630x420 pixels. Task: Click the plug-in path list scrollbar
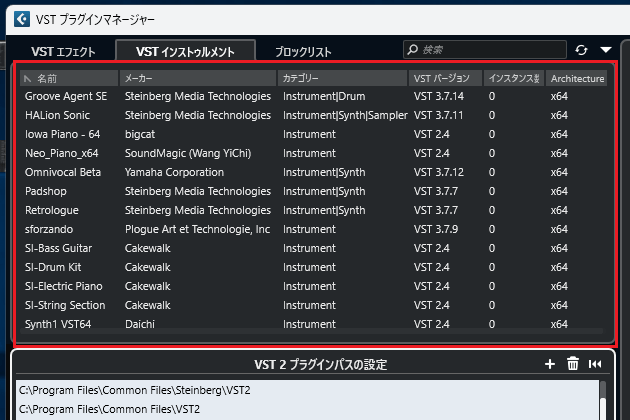pos(603,400)
